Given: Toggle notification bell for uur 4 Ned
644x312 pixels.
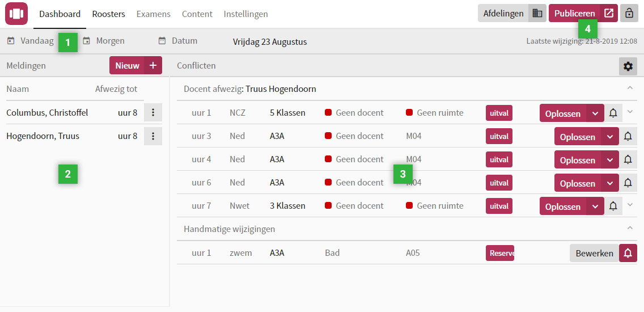Looking at the screenshot, I should click(x=628, y=160).
